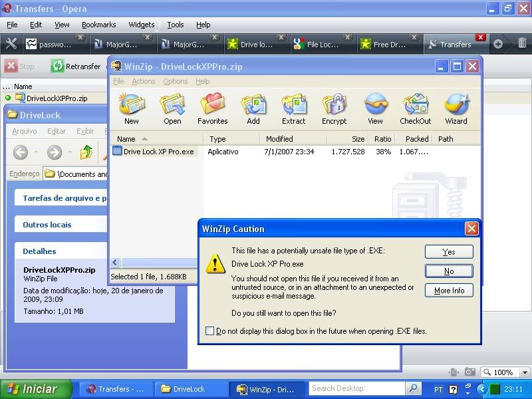Click the help question mark tray icon

(x=453, y=389)
